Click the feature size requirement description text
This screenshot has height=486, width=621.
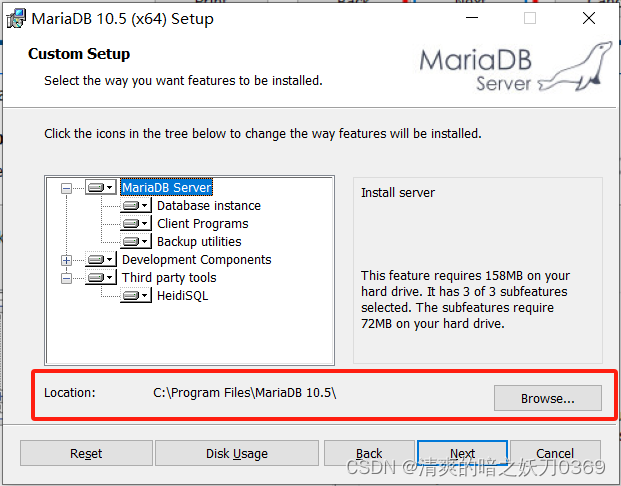(x=465, y=299)
